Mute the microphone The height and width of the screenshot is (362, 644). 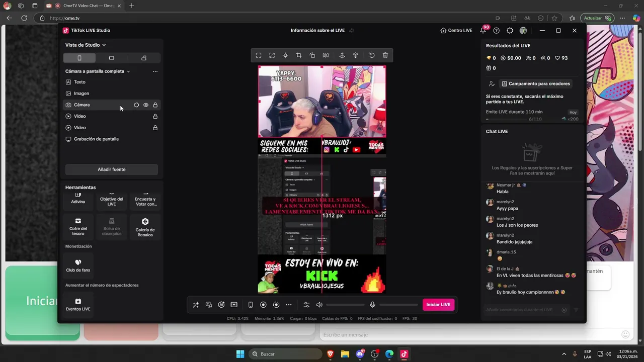(x=373, y=305)
